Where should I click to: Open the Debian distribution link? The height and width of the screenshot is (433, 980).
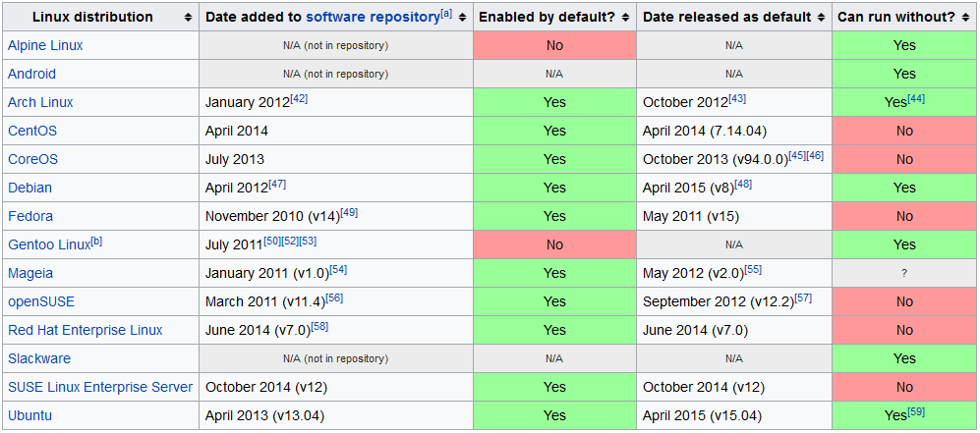pos(29,188)
